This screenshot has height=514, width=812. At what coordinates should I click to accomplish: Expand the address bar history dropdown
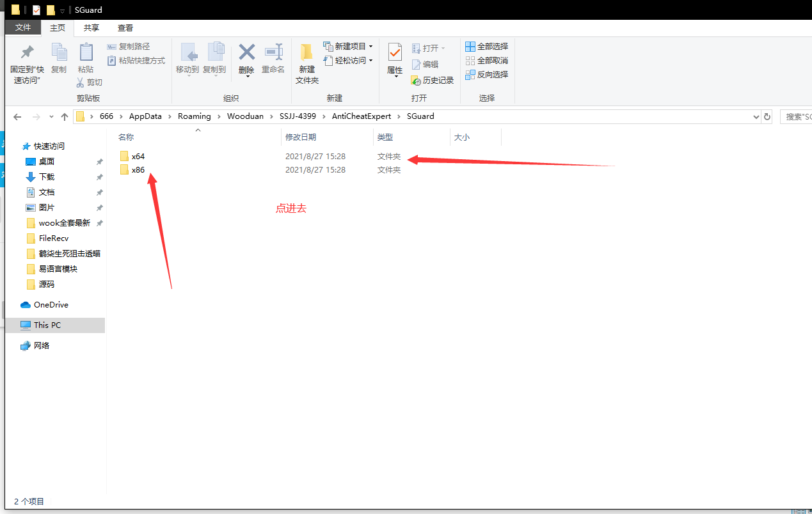756,117
